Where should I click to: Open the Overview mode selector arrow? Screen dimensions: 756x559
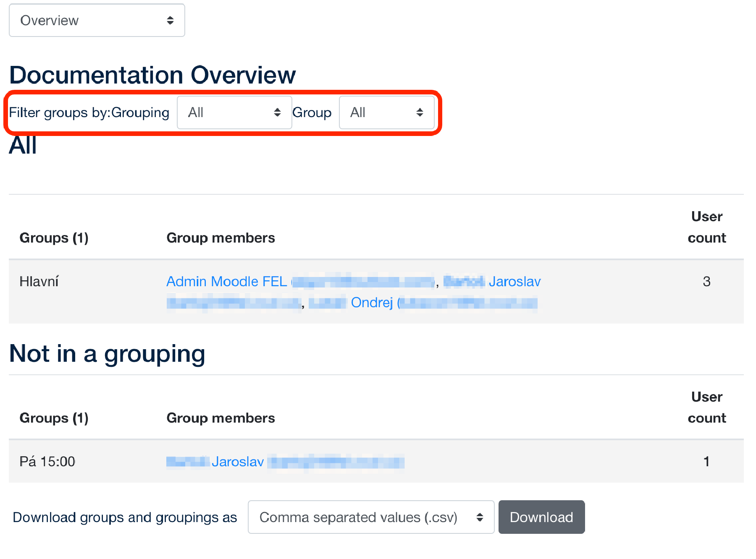pyautogui.click(x=170, y=20)
